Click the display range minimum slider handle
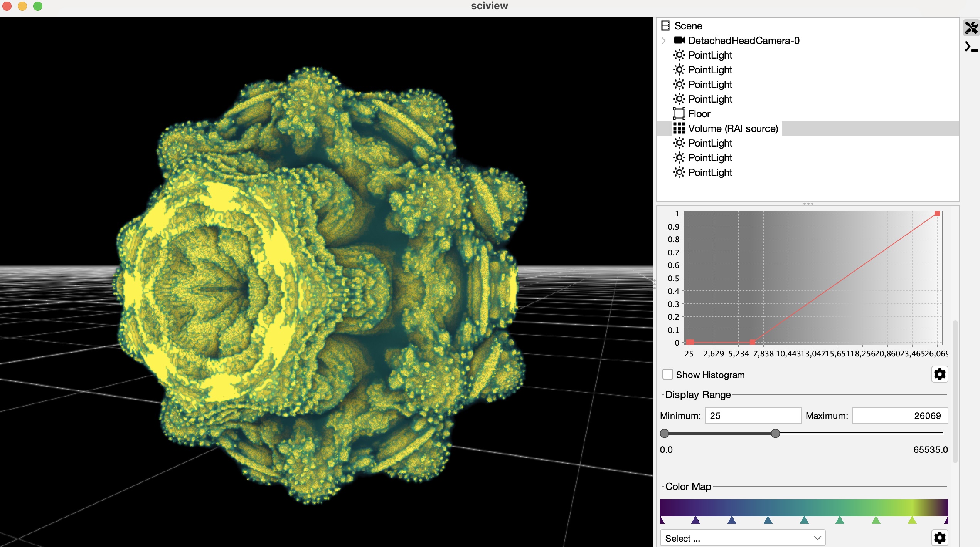Viewport: 980px width, 547px height. (664, 433)
